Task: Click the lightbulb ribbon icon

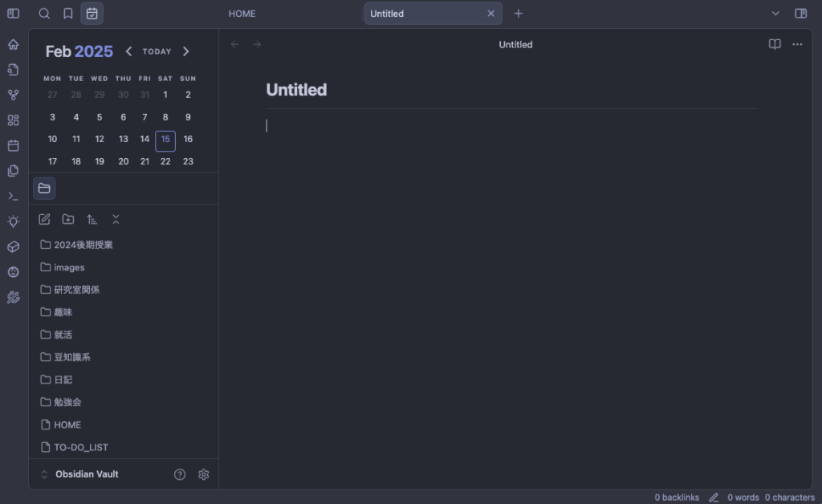Action: click(x=14, y=221)
